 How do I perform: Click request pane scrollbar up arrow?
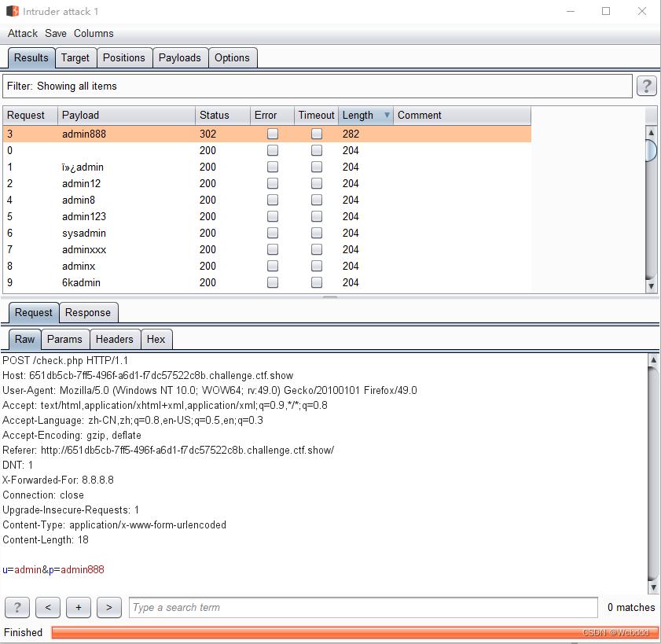pos(653,360)
